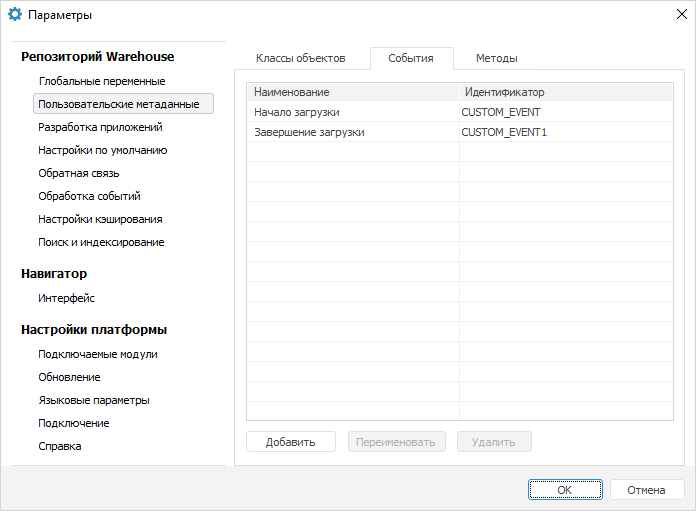Open Поиск и индексирование settings

(101, 242)
